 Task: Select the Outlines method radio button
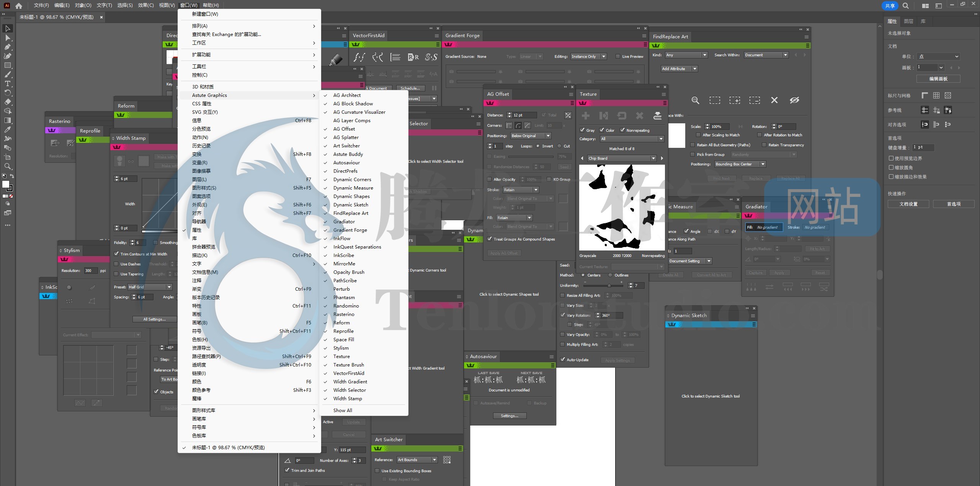tap(610, 275)
